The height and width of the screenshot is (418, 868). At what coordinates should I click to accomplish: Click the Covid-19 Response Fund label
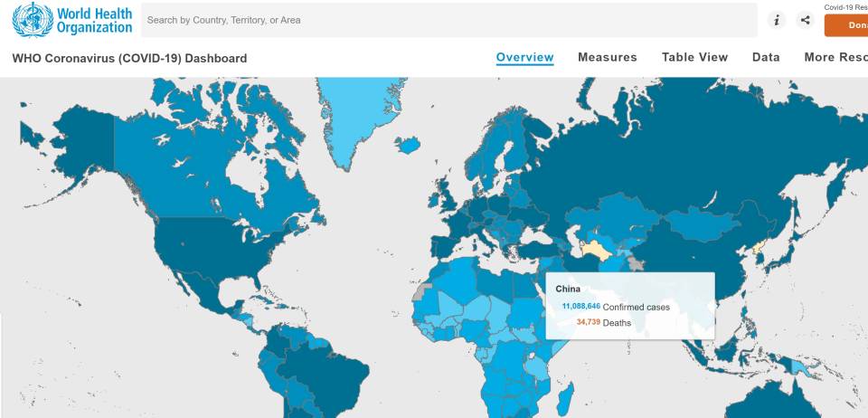845,7
